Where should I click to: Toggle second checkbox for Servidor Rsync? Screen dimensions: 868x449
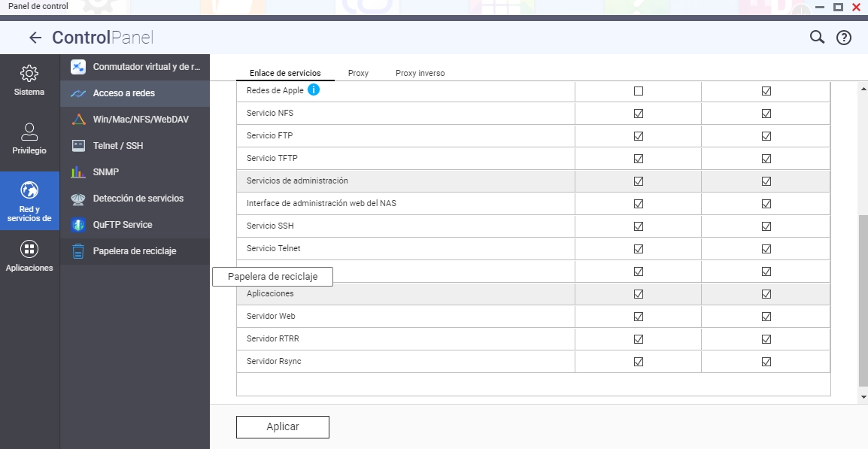[766, 362]
